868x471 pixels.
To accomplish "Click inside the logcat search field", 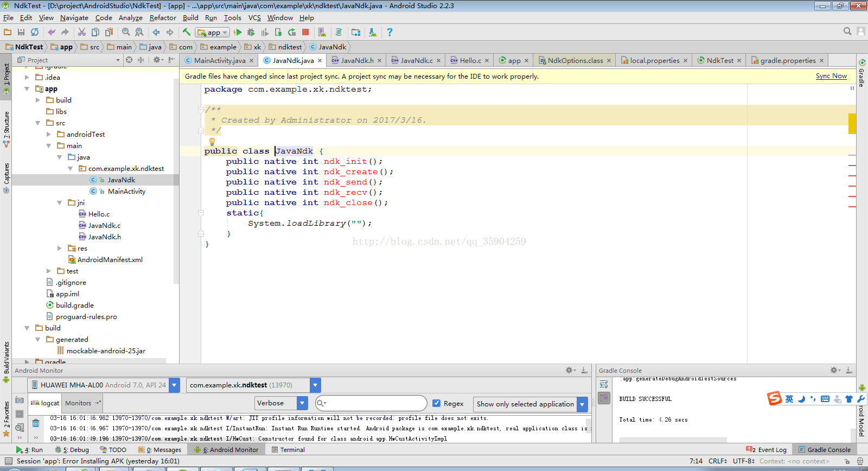I will coord(372,403).
